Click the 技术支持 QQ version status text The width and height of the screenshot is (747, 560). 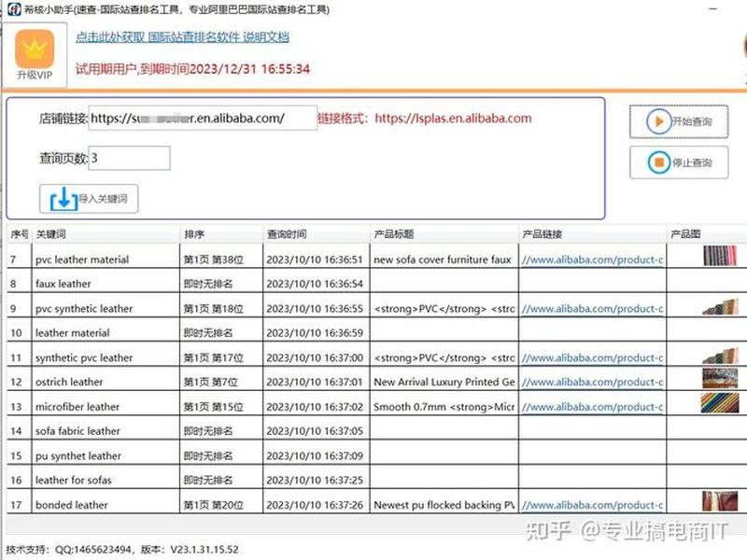(x=122, y=549)
